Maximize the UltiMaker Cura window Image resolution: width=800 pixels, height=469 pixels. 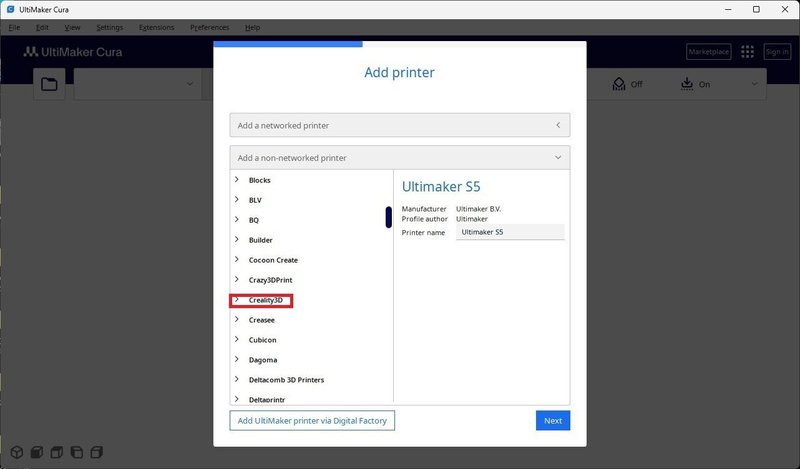[x=756, y=9]
